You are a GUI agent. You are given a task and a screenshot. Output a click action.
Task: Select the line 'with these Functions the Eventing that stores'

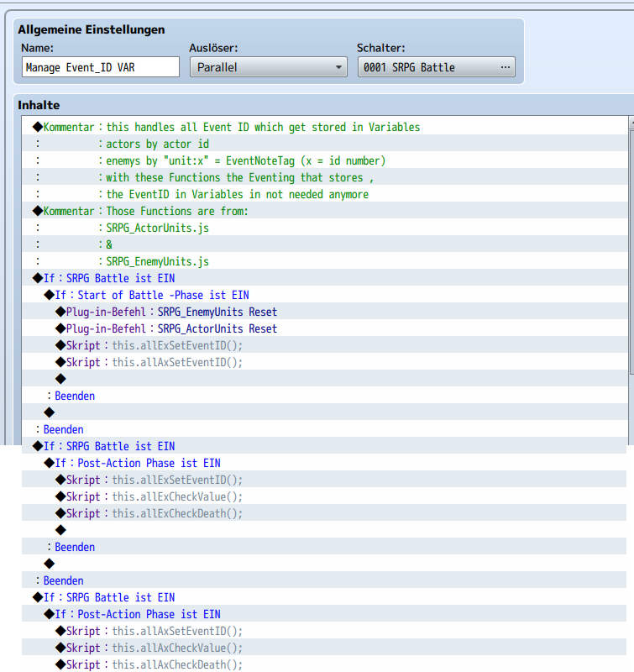325,177
